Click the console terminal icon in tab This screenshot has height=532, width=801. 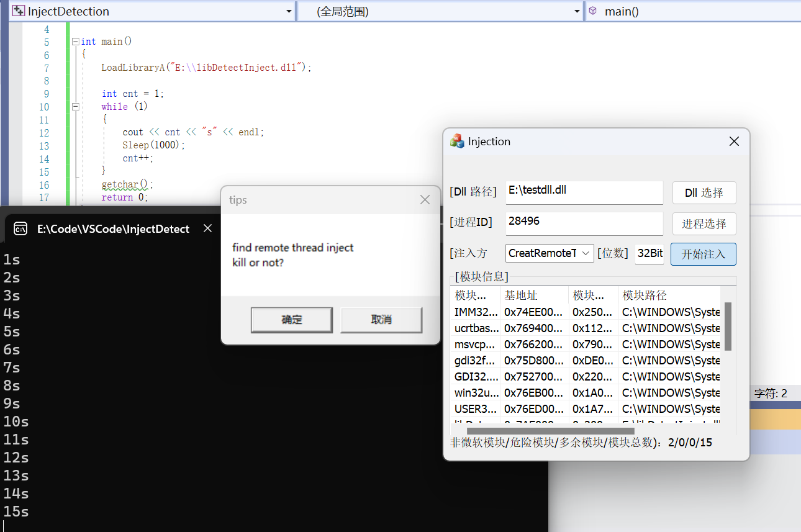point(20,229)
